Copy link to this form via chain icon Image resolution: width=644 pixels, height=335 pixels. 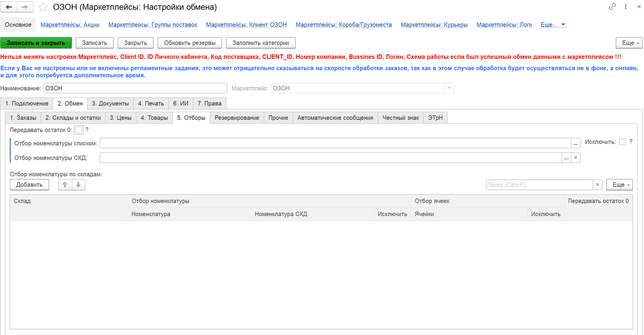612,7
